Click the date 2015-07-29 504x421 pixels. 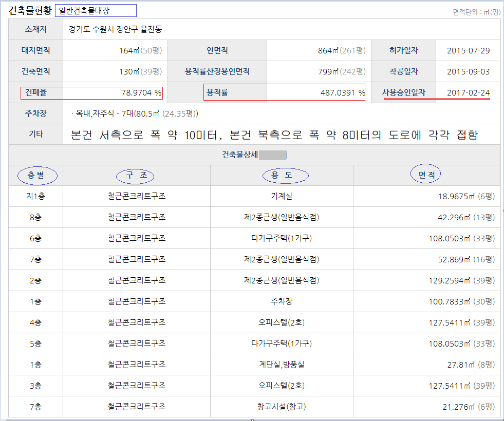469,50
